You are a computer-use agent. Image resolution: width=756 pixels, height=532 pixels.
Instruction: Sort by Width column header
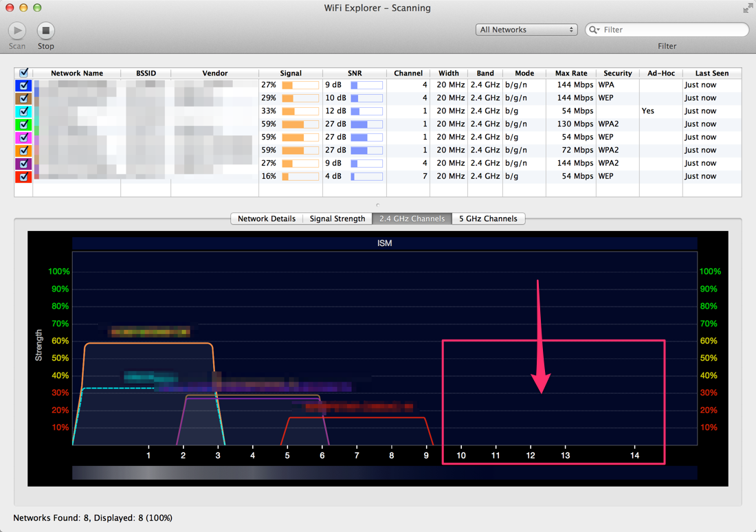coord(448,73)
